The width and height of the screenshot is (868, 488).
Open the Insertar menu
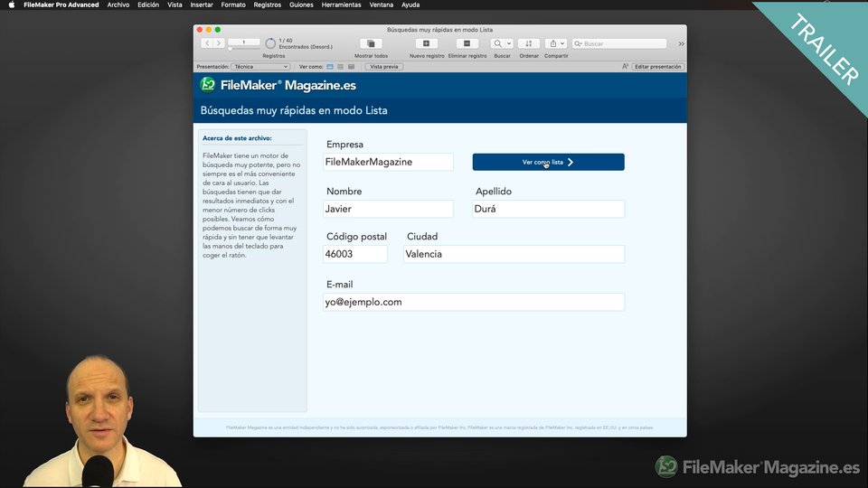[202, 5]
